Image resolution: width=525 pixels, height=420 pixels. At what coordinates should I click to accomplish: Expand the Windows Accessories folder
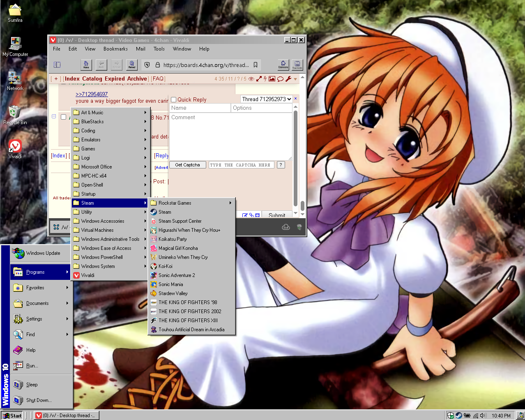[x=110, y=221]
